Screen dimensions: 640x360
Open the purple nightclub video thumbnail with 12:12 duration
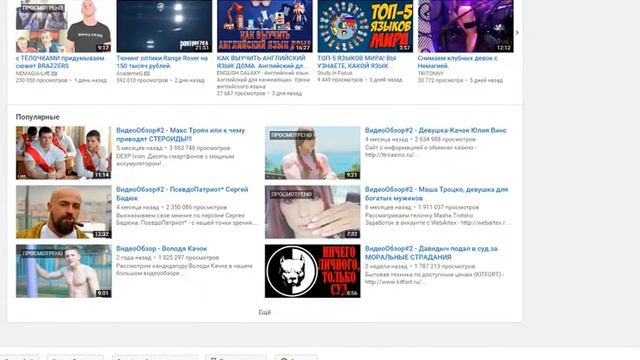[466, 26]
